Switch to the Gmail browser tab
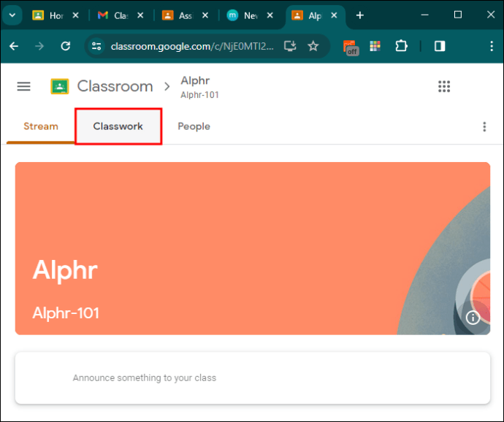Screen dimensions: 504x422 point(113,15)
